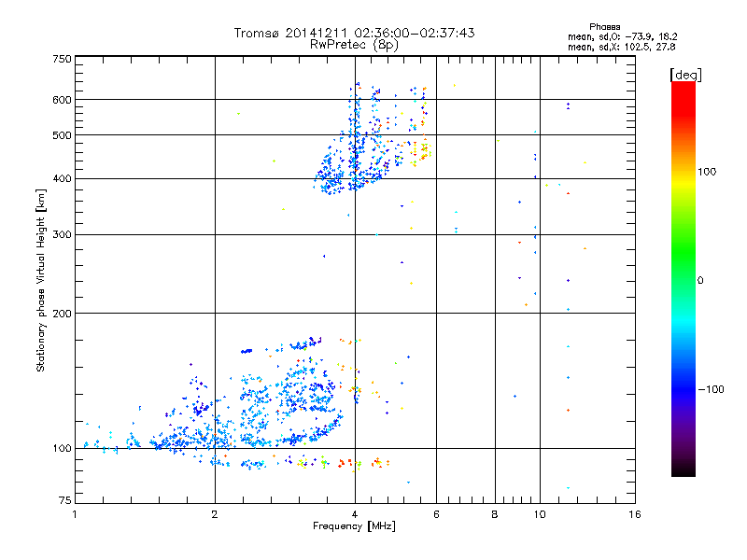Click the x-axis '10' tick label
The width and height of the screenshot is (747, 560).
(x=540, y=514)
